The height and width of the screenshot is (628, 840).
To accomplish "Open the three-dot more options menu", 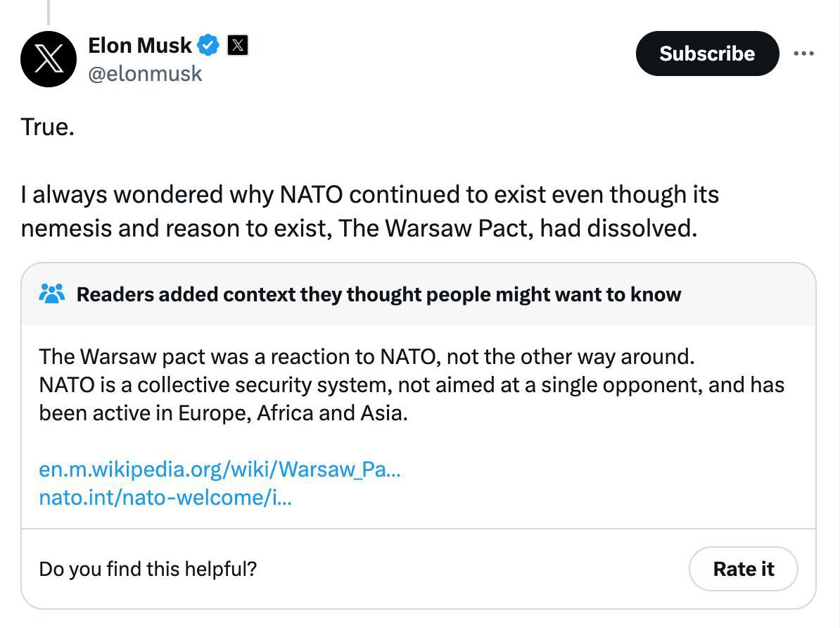I will tap(805, 54).
